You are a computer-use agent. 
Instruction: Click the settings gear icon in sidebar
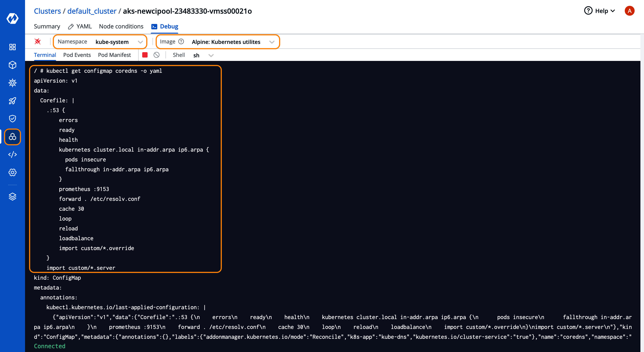[12, 172]
